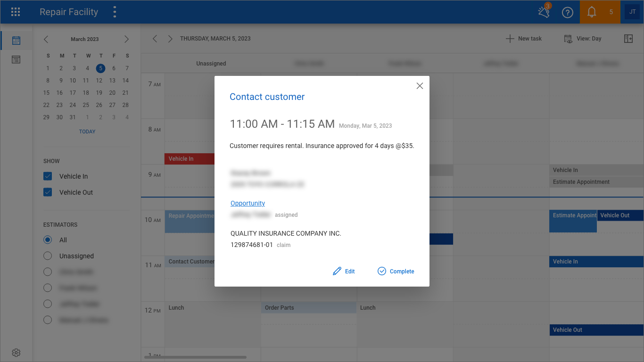644x362 pixels.
Task: Click New task button
Action: (524, 39)
